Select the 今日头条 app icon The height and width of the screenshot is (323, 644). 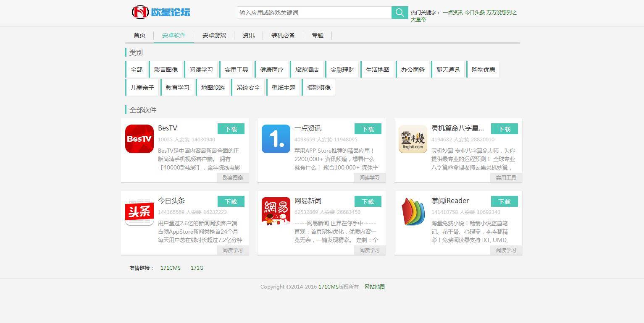point(139,211)
